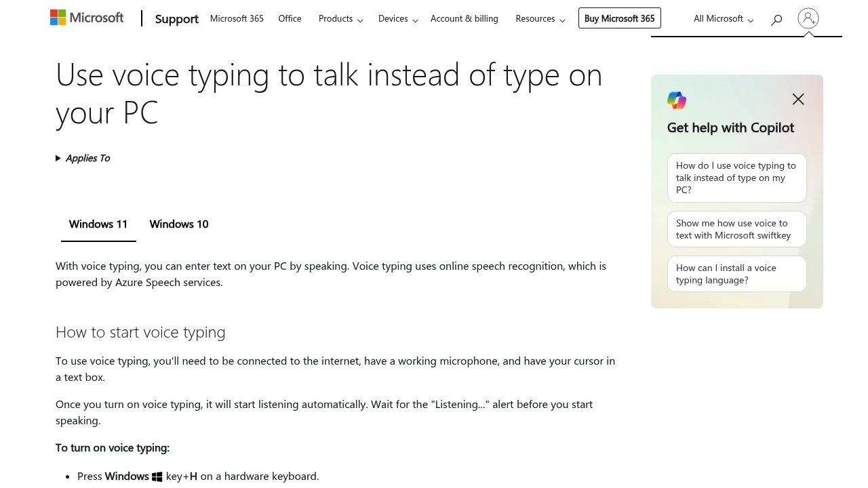This screenshot has height=488, width=868.
Task: Click the Buy Microsoft 365 button
Action: (620, 18)
